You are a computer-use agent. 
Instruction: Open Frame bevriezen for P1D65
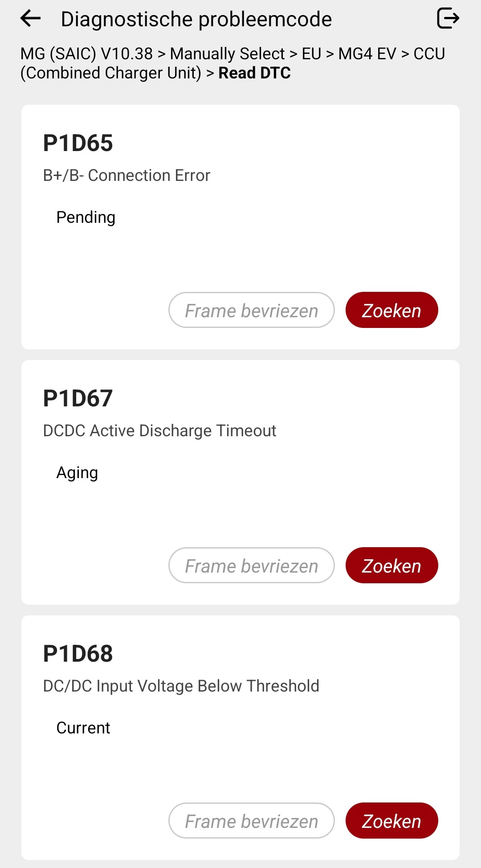tap(251, 310)
